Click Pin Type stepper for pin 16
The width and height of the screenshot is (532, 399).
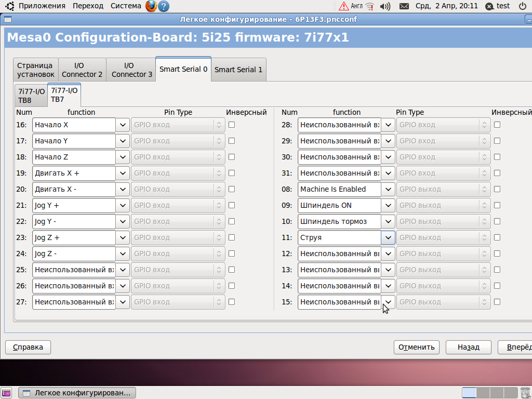tap(219, 125)
